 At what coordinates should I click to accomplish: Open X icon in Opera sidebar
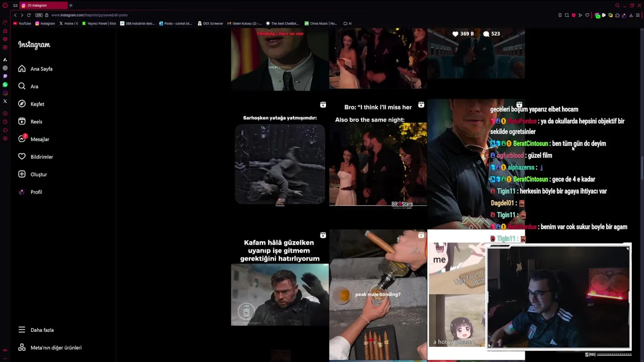point(5,101)
